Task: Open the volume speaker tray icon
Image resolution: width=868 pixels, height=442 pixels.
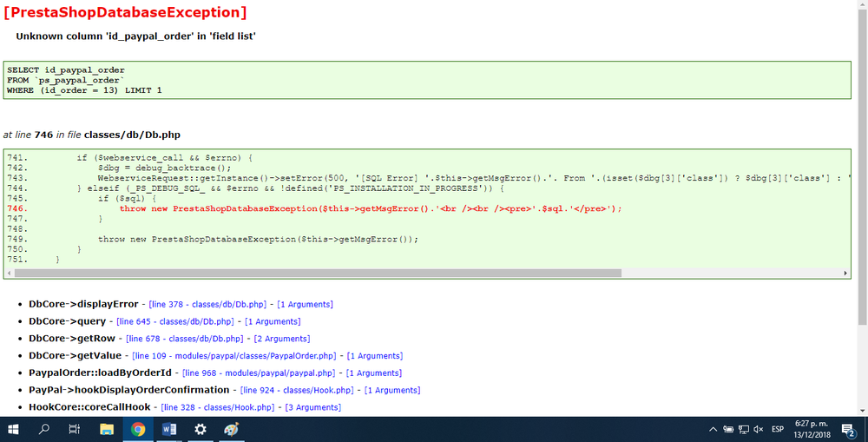Action: pyautogui.click(x=759, y=429)
